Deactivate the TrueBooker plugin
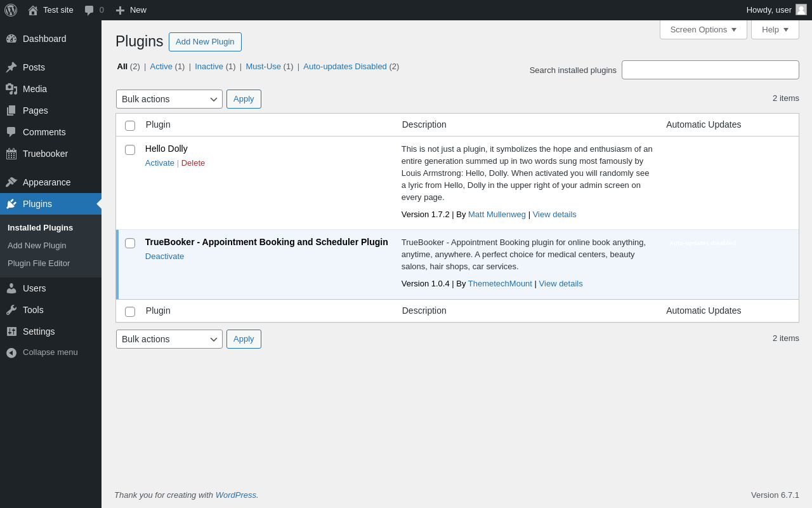 pyautogui.click(x=164, y=257)
